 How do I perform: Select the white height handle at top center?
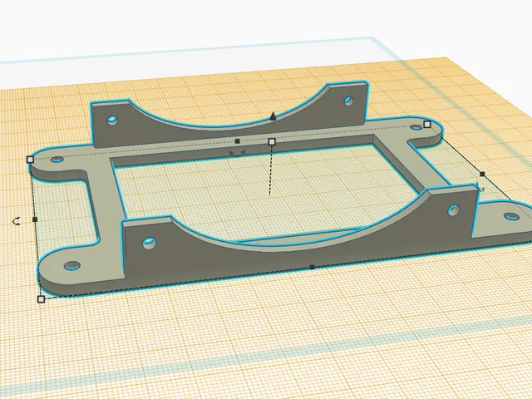(x=272, y=142)
